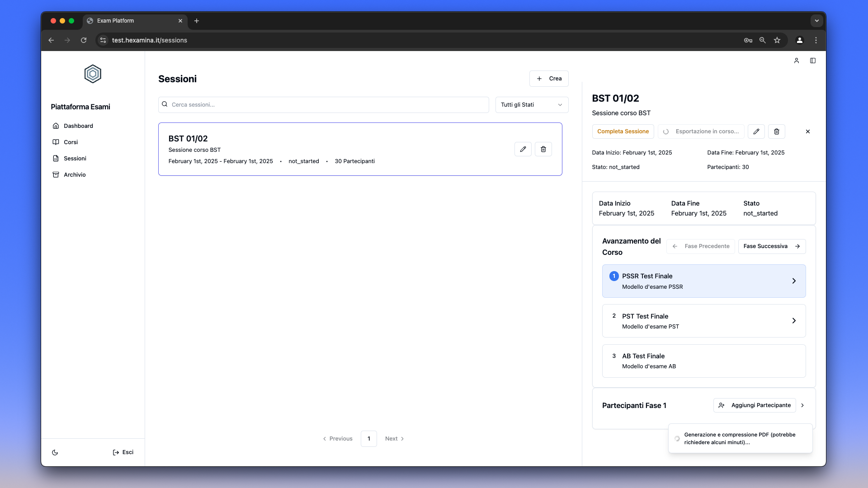Click the Completa Sessione button
Image resolution: width=868 pixels, height=488 pixels.
623,131
